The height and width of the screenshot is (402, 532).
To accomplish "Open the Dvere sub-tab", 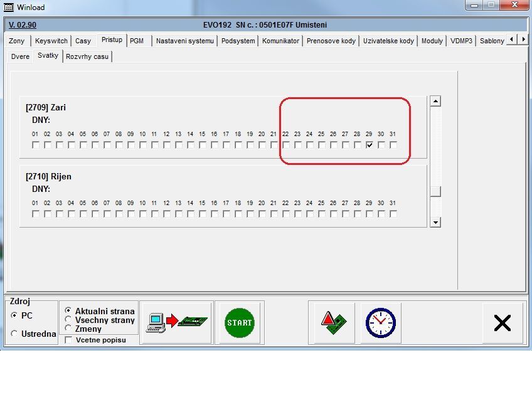I will (20, 56).
